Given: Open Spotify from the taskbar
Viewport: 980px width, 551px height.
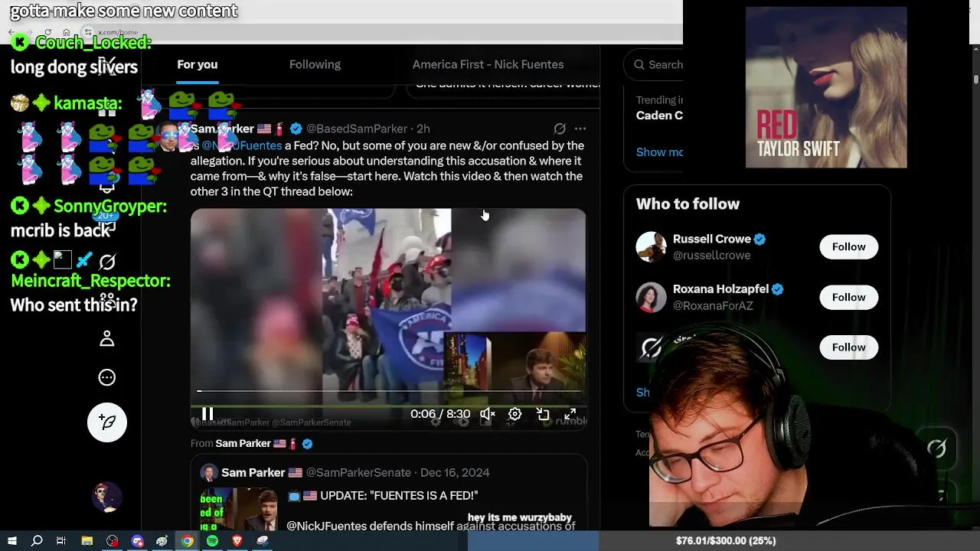Looking at the screenshot, I should tap(212, 541).
